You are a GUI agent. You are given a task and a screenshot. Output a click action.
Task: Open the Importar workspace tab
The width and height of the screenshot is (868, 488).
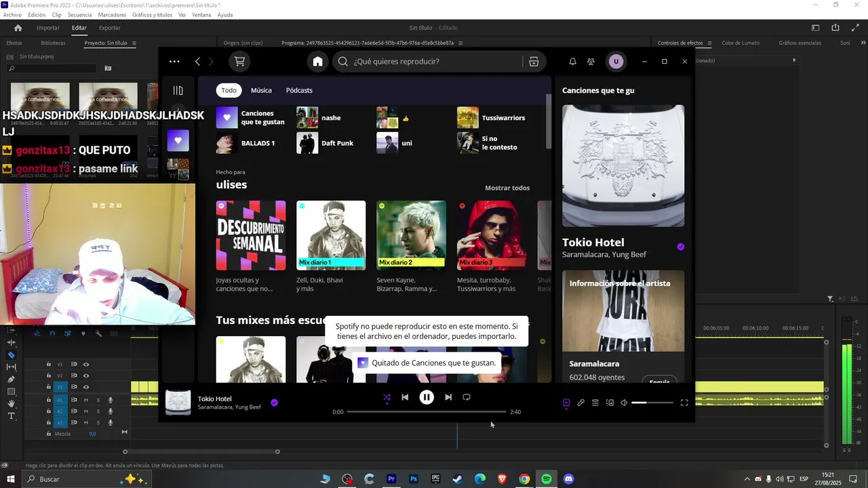pos(48,28)
